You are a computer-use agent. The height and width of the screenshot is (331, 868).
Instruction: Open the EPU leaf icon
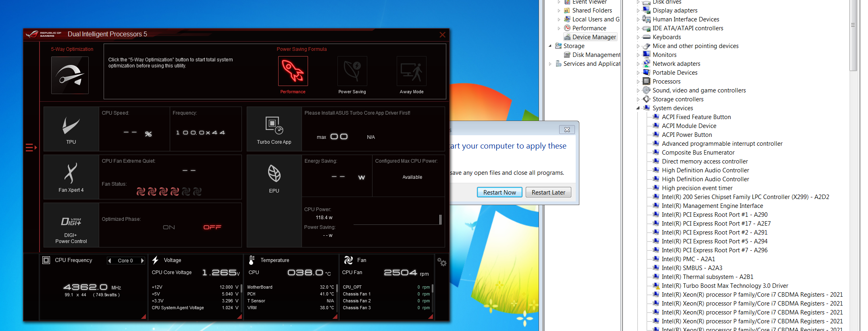coord(274,174)
